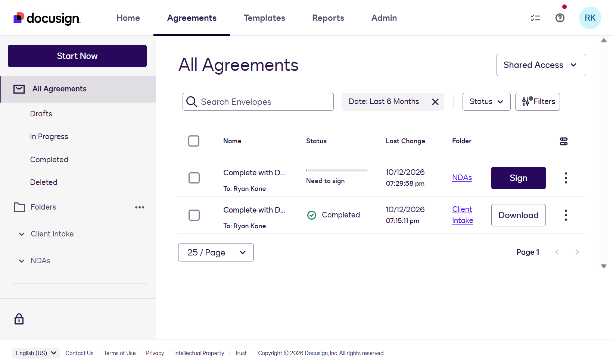Click the green Completed status checkmark
Image resolution: width=613 pixels, height=364 pixels.
[312, 215]
